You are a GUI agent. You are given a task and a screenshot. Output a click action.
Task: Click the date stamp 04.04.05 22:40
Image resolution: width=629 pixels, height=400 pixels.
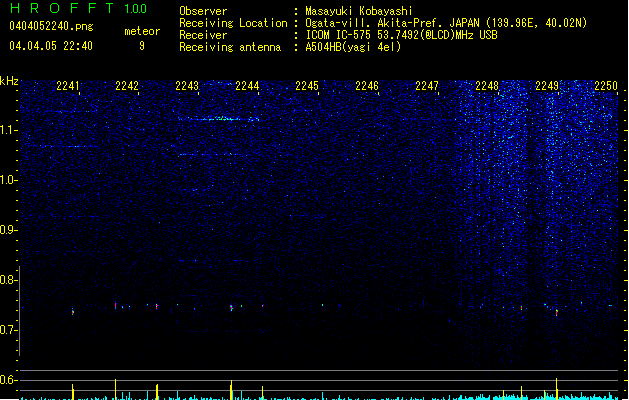[51, 46]
